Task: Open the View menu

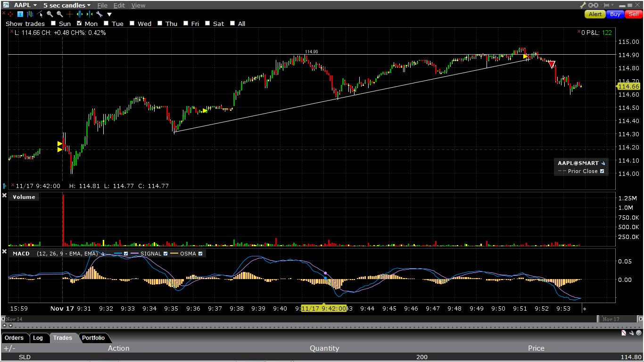Action: click(x=138, y=5)
